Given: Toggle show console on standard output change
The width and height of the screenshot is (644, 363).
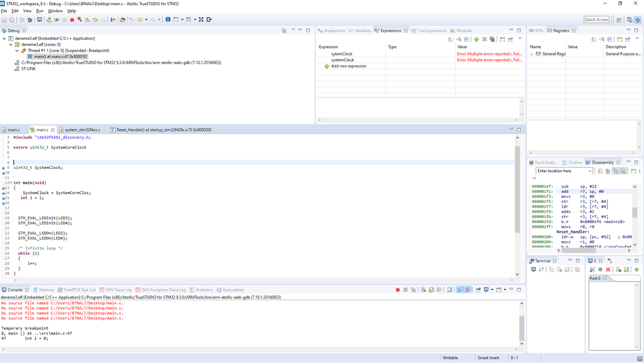Looking at the screenshot, I should (x=460, y=290).
